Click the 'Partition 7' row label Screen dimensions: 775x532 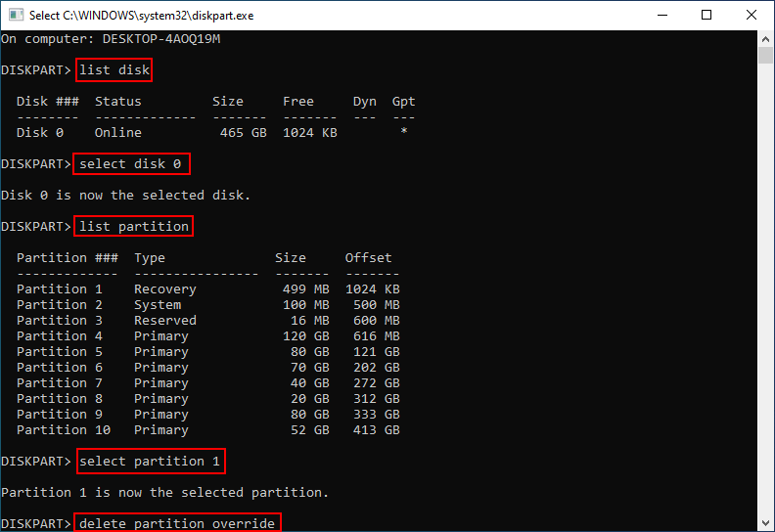(x=60, y=382)
